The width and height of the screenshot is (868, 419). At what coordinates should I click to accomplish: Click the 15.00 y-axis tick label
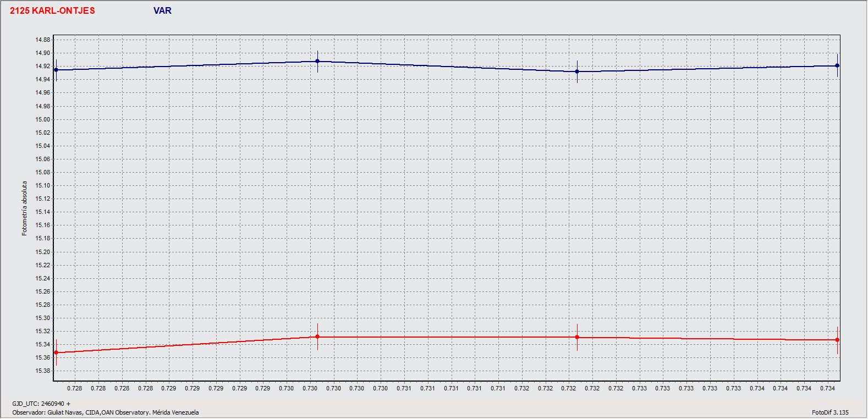(42, 119)
